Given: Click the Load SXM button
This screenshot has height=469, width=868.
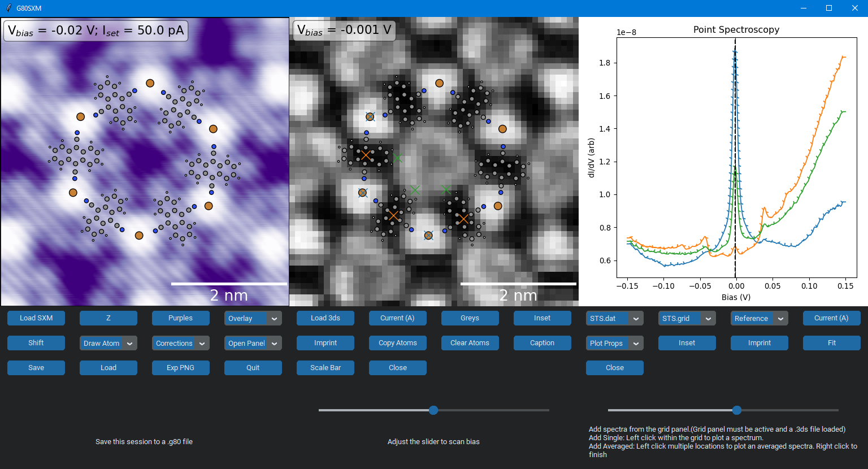Looking at the screenshot, I should 36,318.
